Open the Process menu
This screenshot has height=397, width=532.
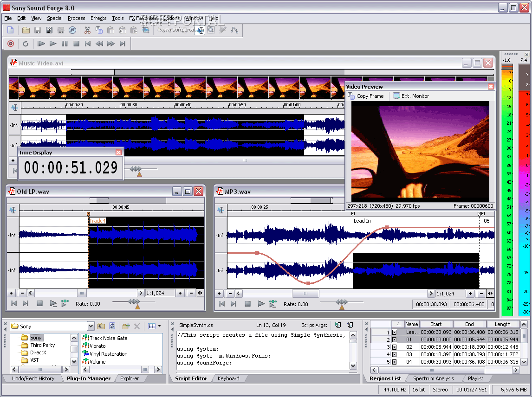[x=76, y=18]
